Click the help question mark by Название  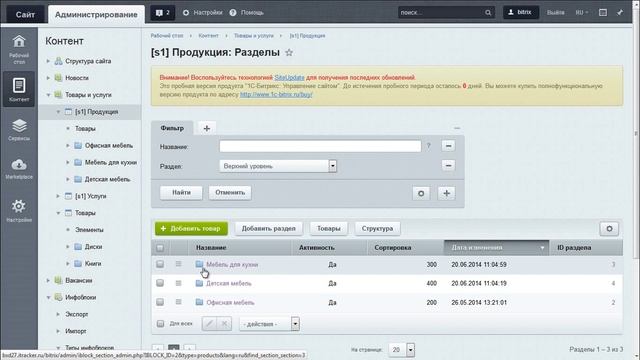tap(429, 146)
